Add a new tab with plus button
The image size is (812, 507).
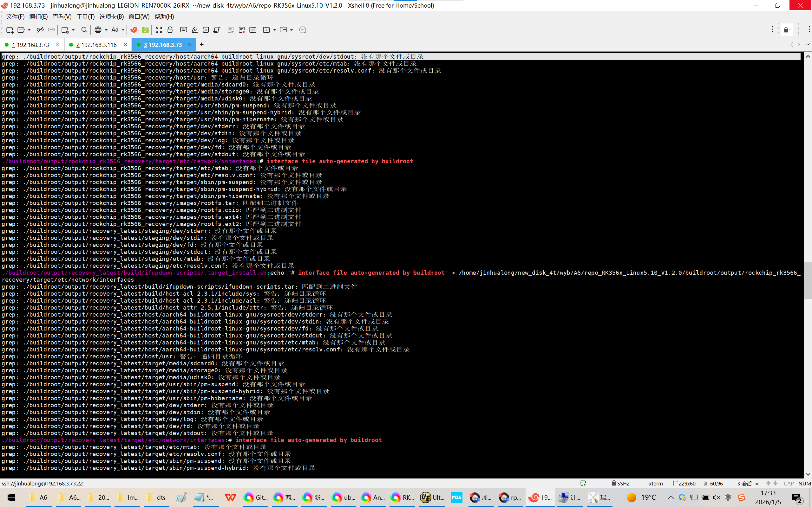[x=201, y=44]
